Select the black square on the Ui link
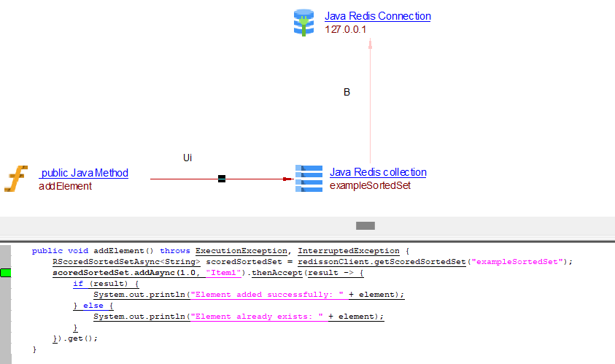615x364 pixels. (x=222, y=179)
